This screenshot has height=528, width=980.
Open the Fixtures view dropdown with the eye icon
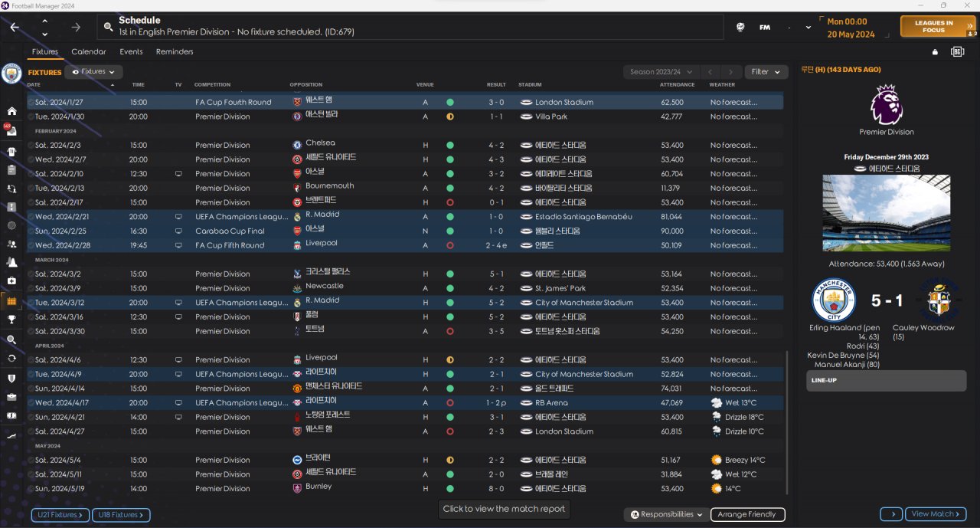tap(93, 72)
